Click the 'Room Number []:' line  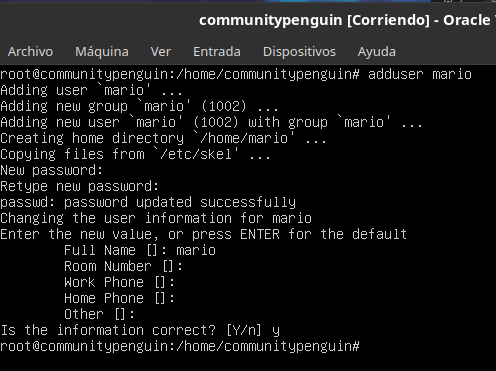[123, 266]
